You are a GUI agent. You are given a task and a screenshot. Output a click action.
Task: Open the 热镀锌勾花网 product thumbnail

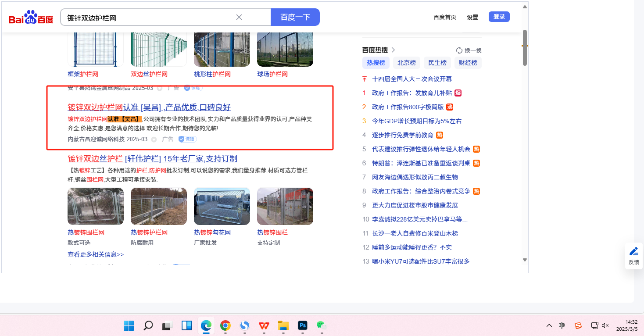click(222, 207)
